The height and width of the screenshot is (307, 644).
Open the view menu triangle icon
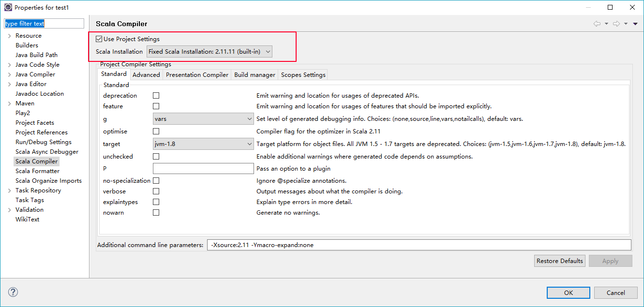point(635,24)
